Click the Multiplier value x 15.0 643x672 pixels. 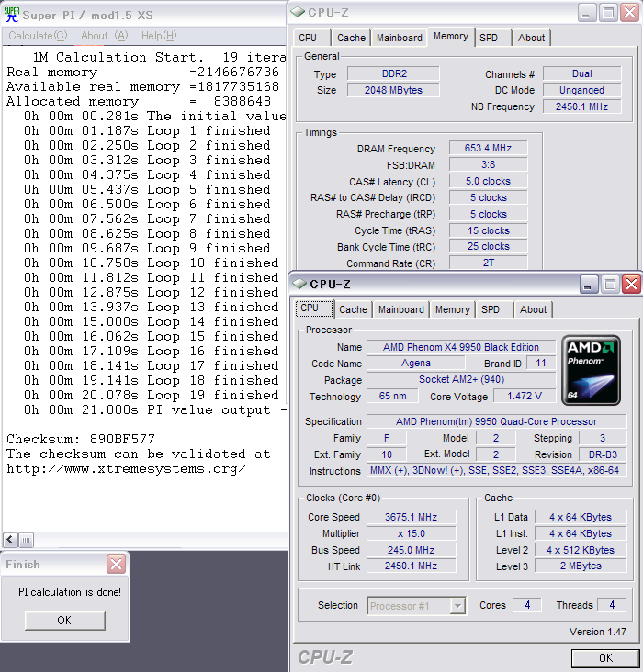411,533
